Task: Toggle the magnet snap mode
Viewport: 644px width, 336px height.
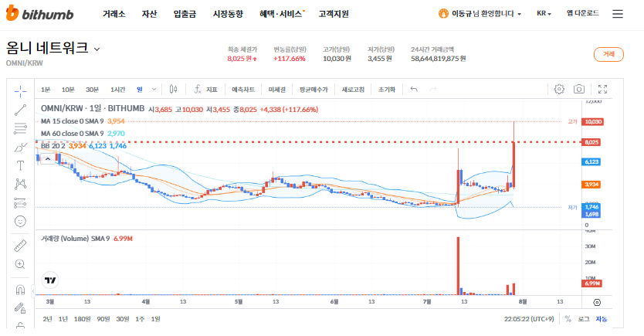Action: (x=20, y=290)
